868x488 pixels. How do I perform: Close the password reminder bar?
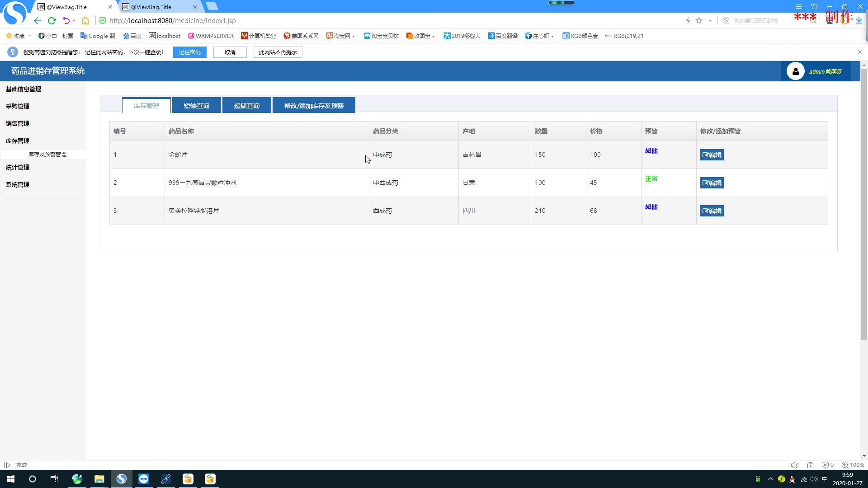pyautogui.click(x=860, y=52)
